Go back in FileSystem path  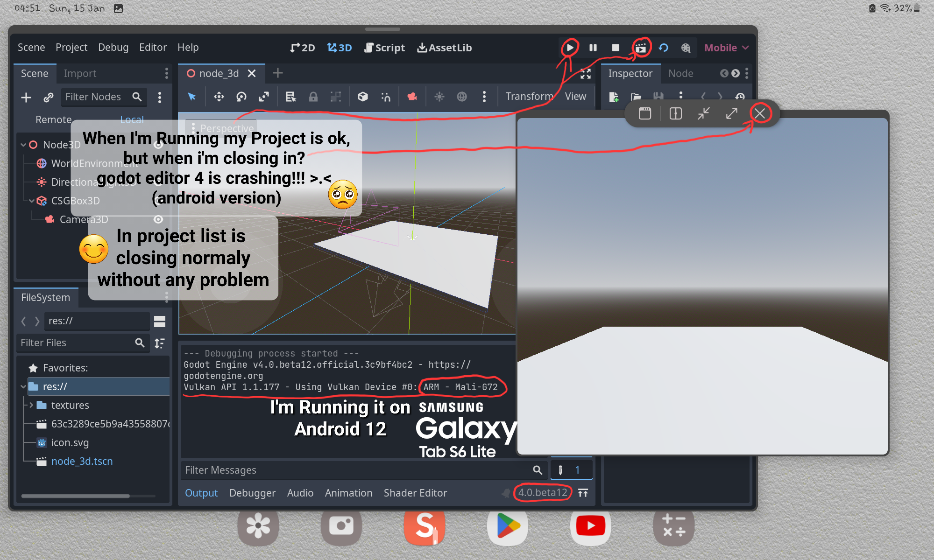coord(23,321)
